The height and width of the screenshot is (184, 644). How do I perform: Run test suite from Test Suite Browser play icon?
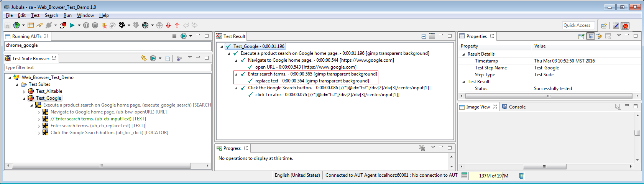(x=153, y=58)
